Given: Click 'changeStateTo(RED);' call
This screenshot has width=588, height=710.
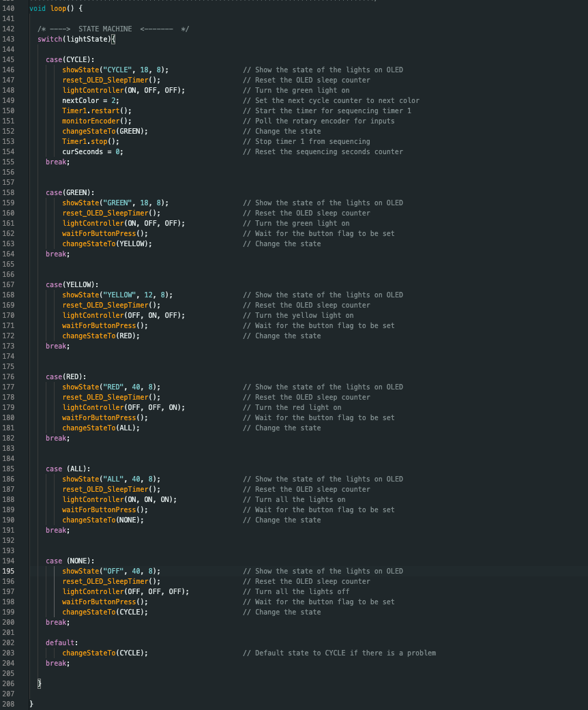Looking at the screenshot, I should [101, 336].
